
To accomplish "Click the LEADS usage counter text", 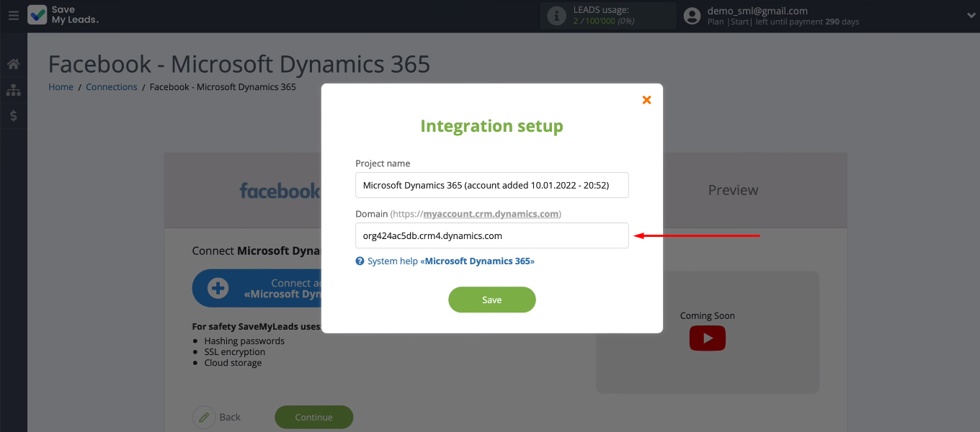I will (x=604, y=21).
